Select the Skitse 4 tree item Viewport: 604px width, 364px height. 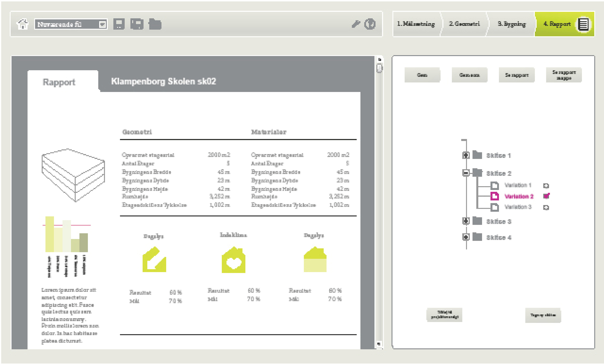499,237
